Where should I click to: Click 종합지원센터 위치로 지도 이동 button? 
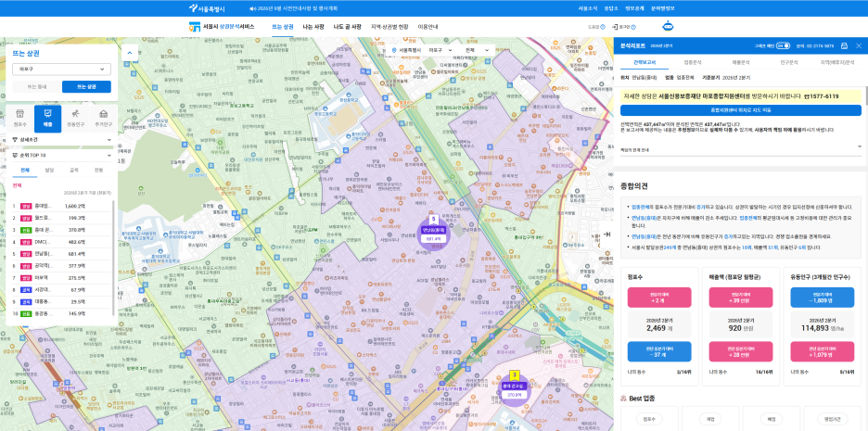741,110
